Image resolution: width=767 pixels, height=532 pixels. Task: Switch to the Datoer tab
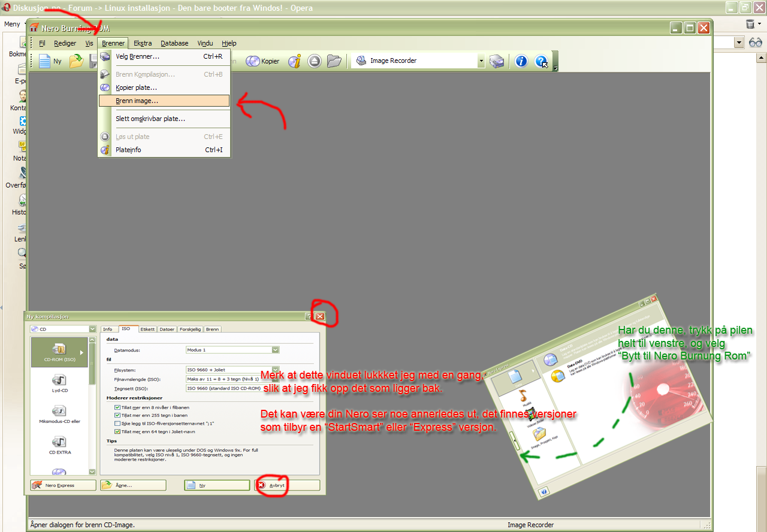[x=167, y=329]
